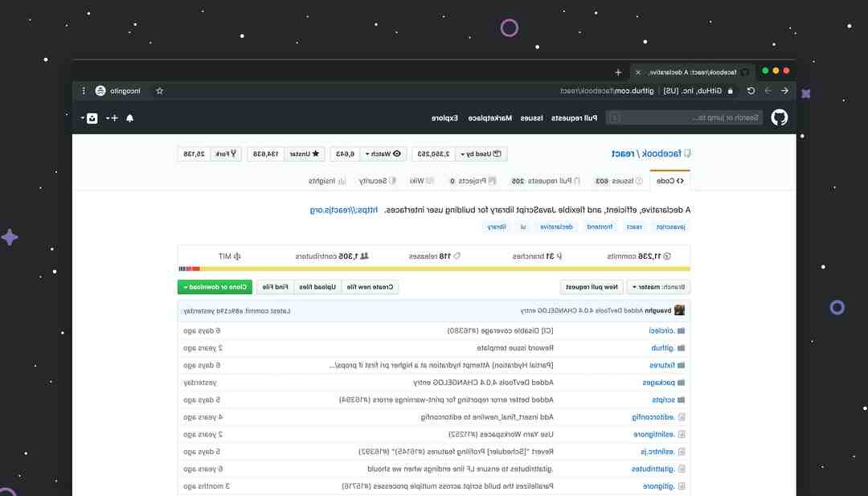Click the Search or jump to field
868x496 pixels.
click(x=684, y=118)
